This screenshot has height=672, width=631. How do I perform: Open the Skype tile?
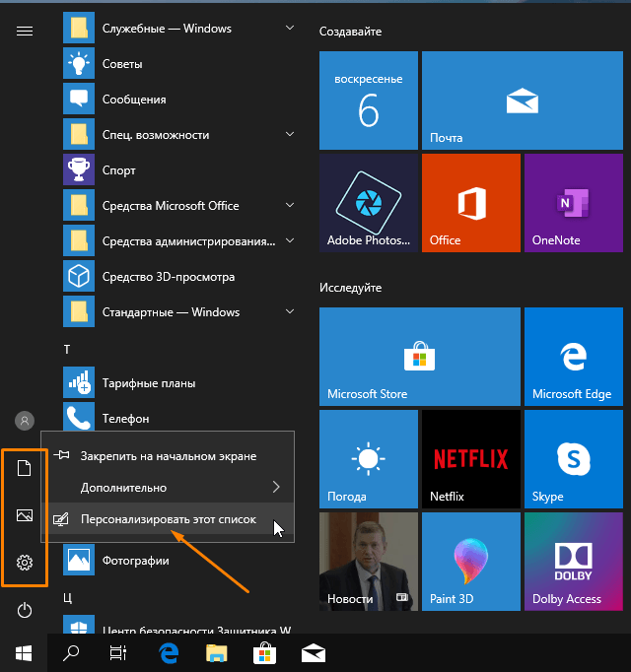coord(574,459)
